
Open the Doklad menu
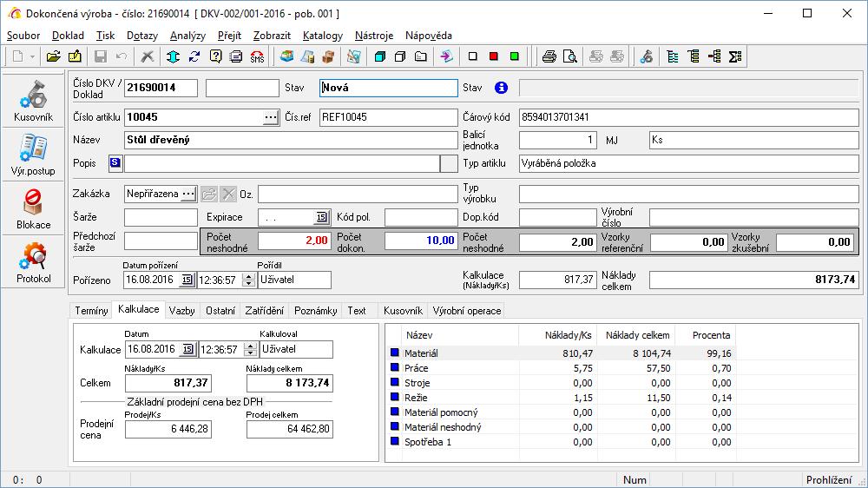click(68, 36)
